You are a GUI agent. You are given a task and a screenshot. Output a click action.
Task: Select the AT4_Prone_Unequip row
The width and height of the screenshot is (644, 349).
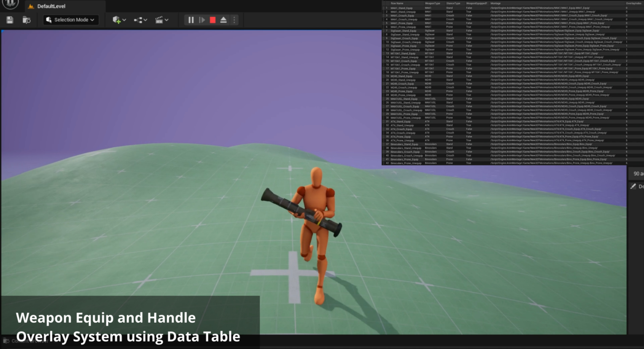click(513, 140)
